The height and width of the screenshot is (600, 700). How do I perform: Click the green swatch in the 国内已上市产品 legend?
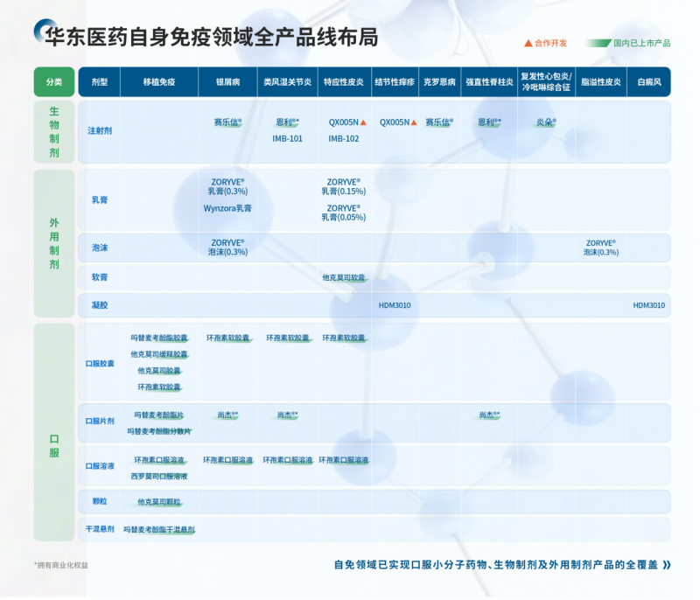click(x=598, y=43)
